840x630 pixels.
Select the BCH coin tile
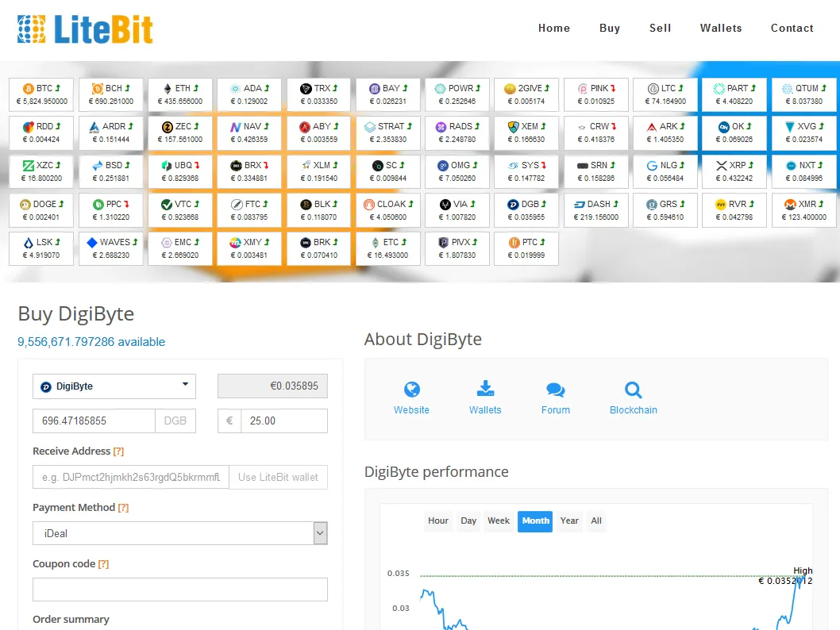[x=111, y=94]
